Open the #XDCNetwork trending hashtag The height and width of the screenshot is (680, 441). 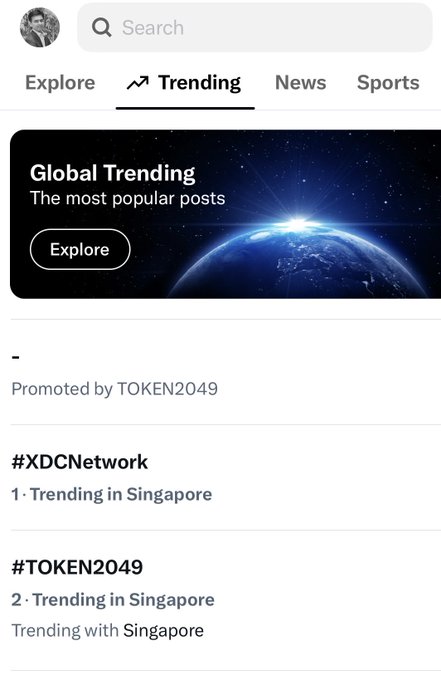pyautogui.click(x=80, y=462)
